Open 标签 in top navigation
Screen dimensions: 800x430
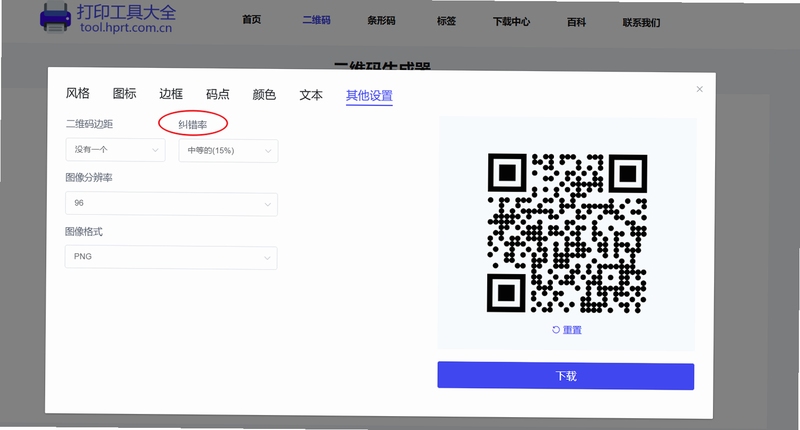[x=446, y=21]
